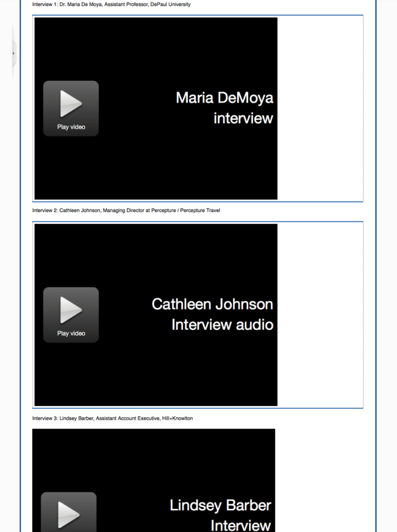Click 'Managing Director' in the second interview caption

click(124, 210)
